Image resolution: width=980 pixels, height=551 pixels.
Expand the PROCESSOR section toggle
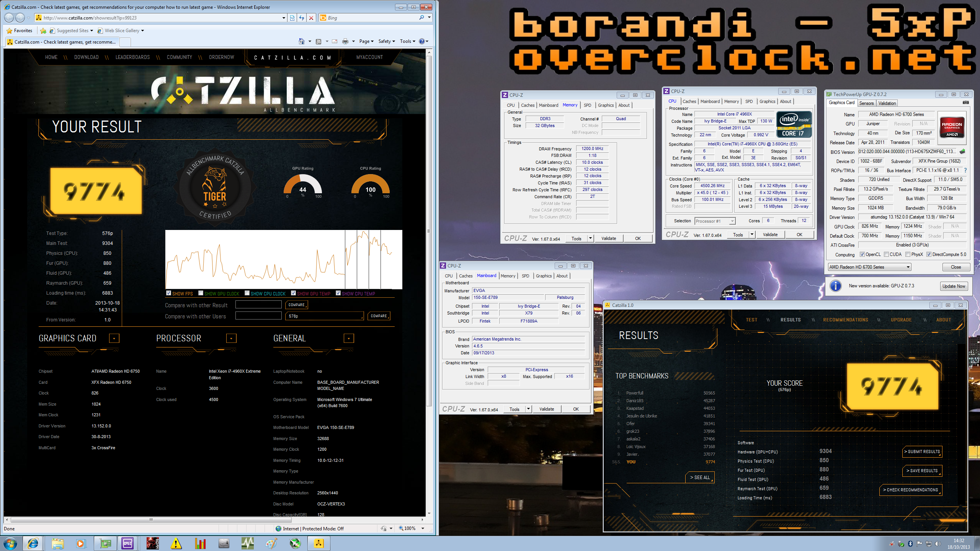[x=231, y=338]
